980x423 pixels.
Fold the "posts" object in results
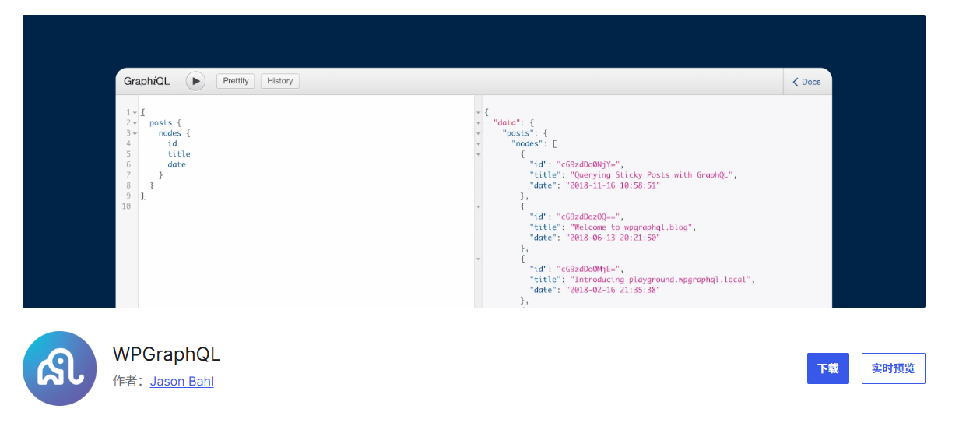click(479, 133)
